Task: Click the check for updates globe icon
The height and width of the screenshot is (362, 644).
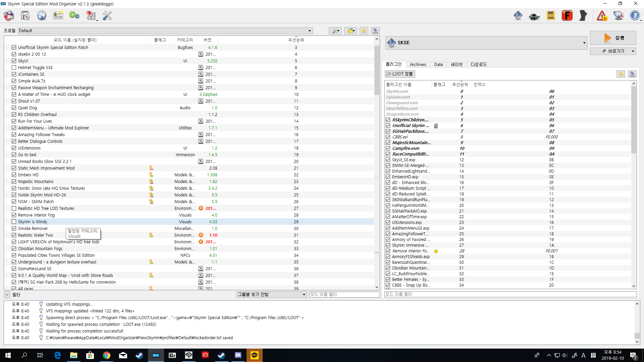Action: click(619, 15)
